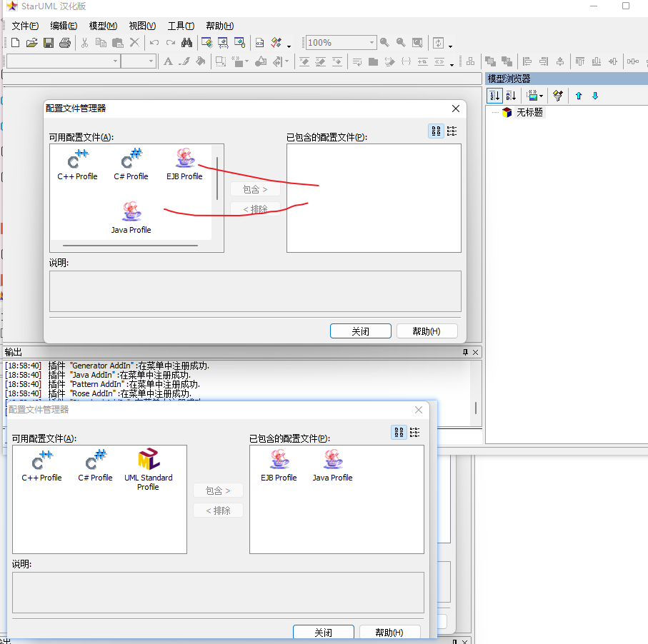Click the 说明 description box in upper dialog

pyautogui.click(x=255, y=291)
